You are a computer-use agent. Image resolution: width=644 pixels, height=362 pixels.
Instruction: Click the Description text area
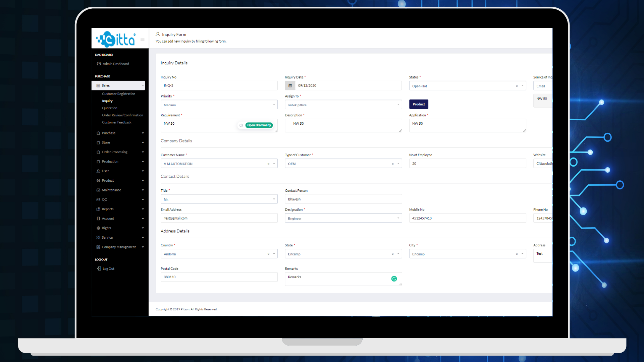(343, 125)
